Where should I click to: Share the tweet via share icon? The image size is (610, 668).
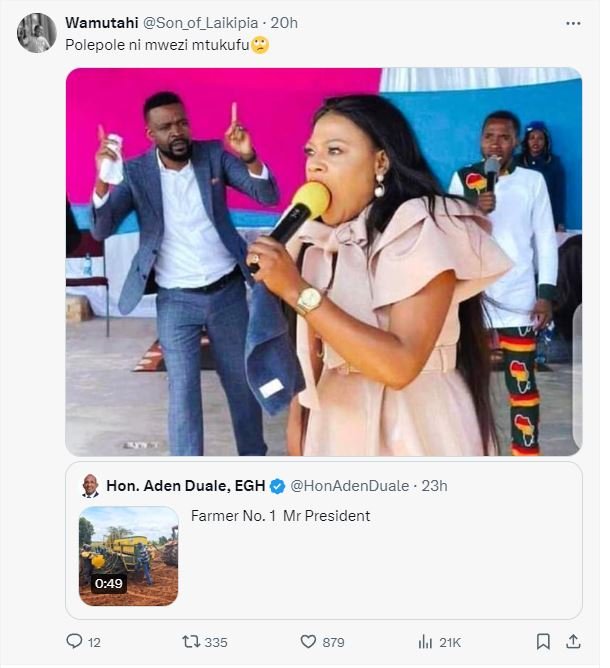[573, 641]
